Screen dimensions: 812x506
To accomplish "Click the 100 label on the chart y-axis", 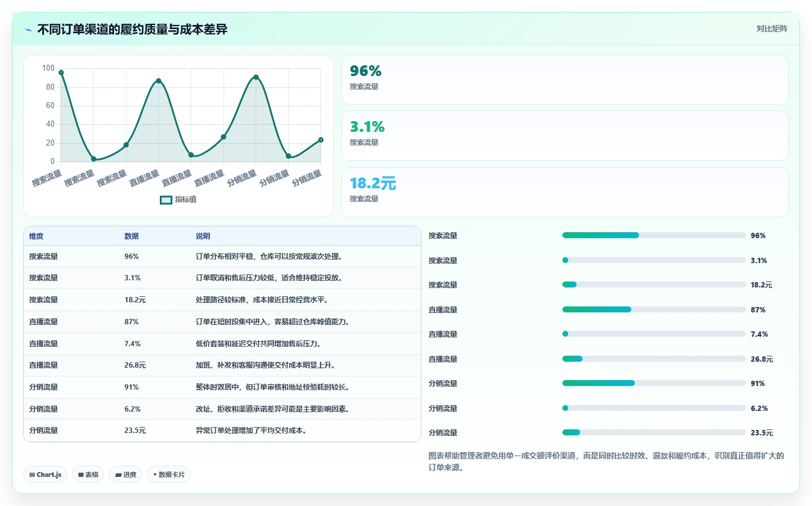I will (x=48, y=68).
